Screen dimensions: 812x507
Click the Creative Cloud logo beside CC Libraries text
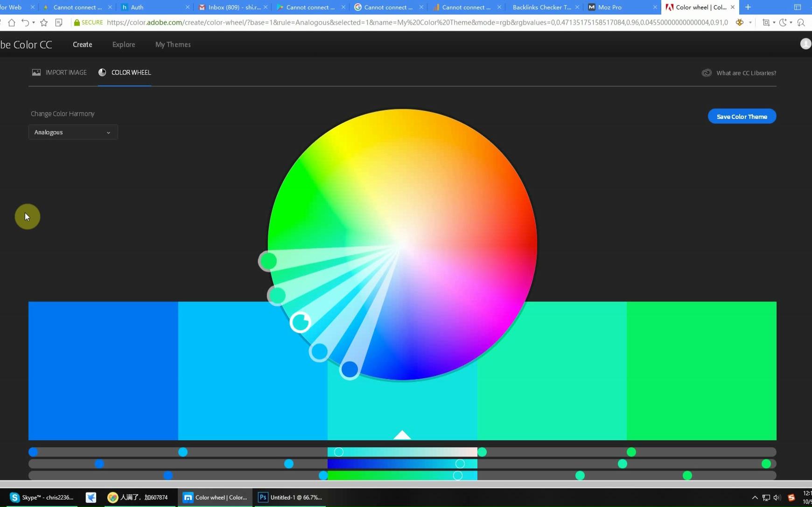(x=706, y=73)
